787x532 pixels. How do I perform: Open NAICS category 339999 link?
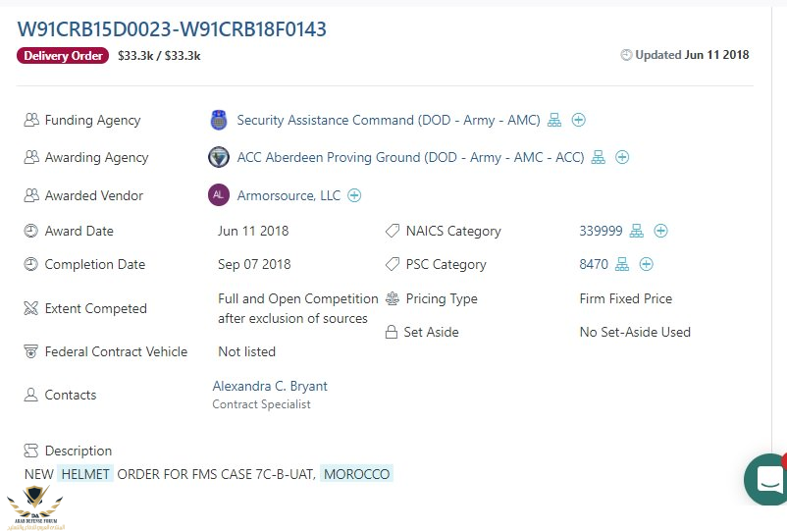601,231
